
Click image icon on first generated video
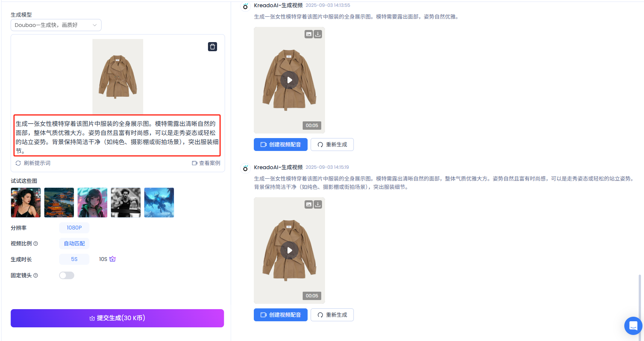pos(309,34)
